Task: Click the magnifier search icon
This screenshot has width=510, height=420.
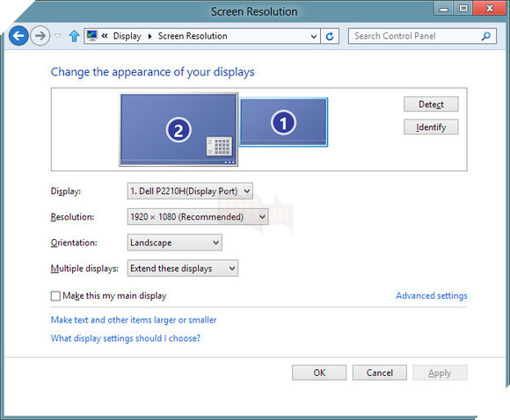Action: click(486, 36)
